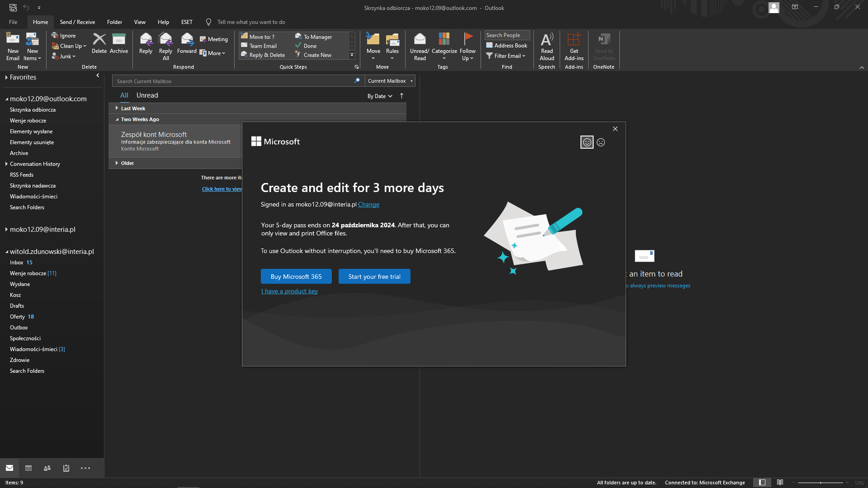868x488 pixels.
Task: Show only Unread messages
Action: click(147, 95)
